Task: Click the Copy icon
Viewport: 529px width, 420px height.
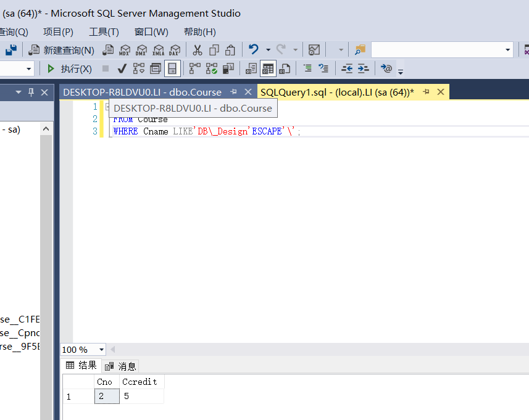Action: pos(214,50)
